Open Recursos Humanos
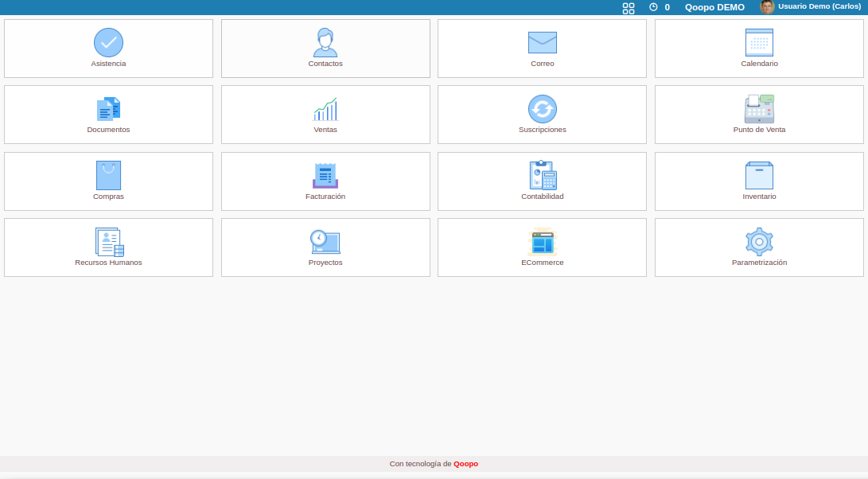868x479 pixels. tap(108, 247)
